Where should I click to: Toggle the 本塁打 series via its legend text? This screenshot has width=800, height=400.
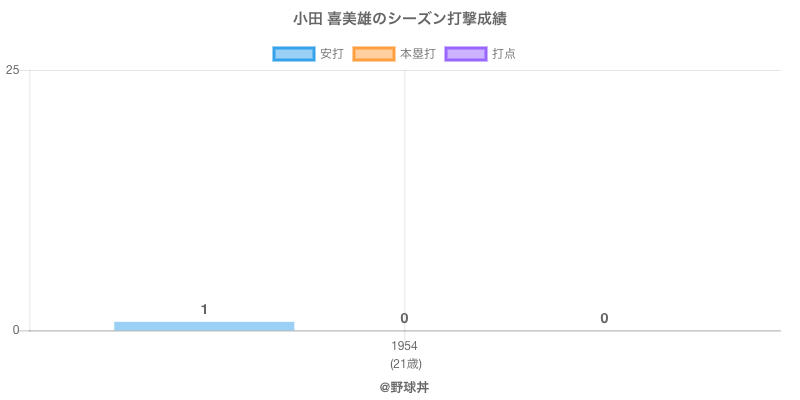tap(417, 54)
